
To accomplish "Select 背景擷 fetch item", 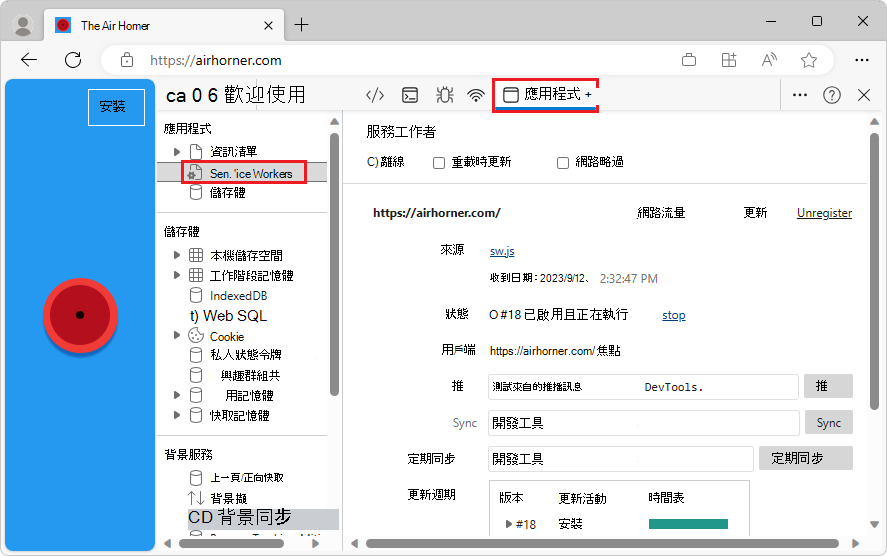I will click(229, 498).
